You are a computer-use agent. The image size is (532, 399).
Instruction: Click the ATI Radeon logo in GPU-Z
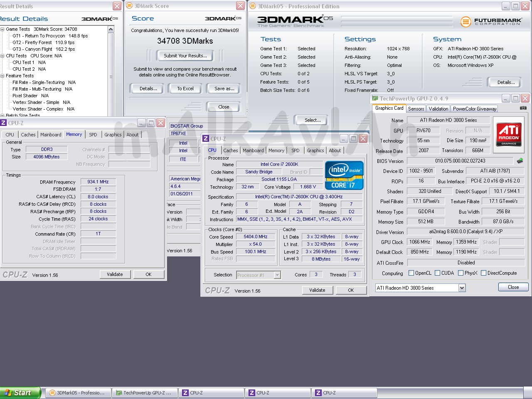509,135
